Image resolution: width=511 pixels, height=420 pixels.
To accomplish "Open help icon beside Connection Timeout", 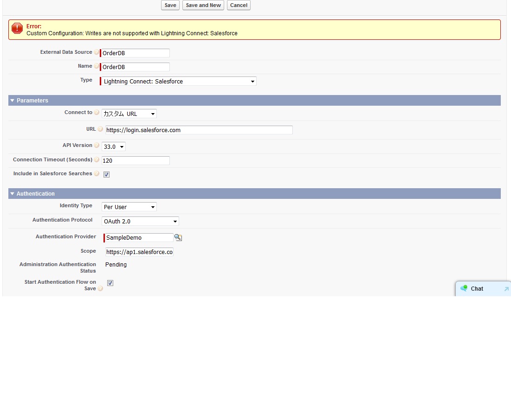I will point(97,159).
